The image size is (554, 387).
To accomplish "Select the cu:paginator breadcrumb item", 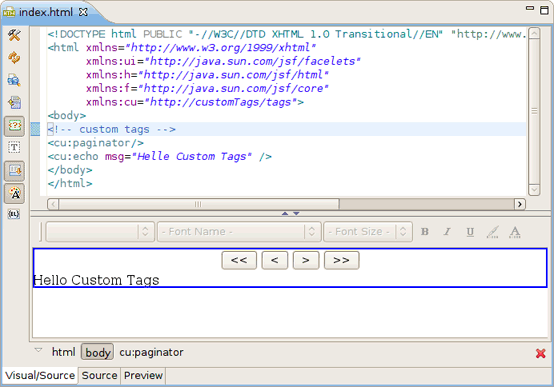I will pyautogui.click(x=151, y=352).
